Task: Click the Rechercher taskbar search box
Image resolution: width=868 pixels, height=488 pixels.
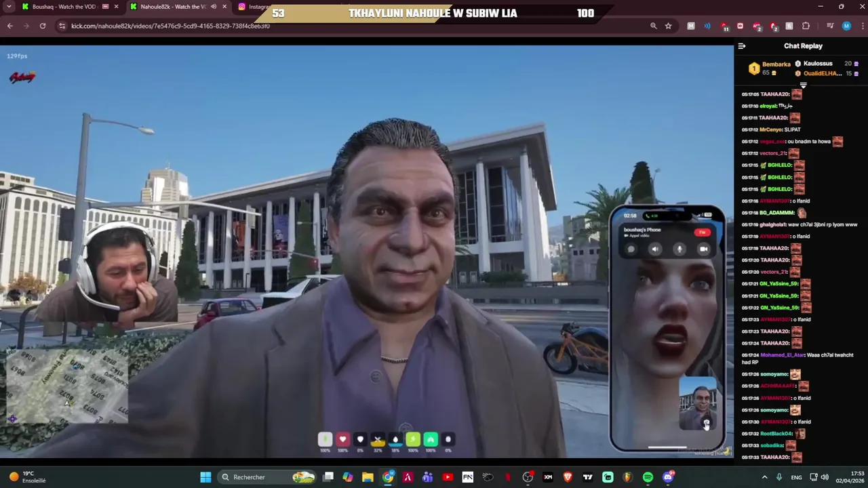Action: click(x=268, y=477)
